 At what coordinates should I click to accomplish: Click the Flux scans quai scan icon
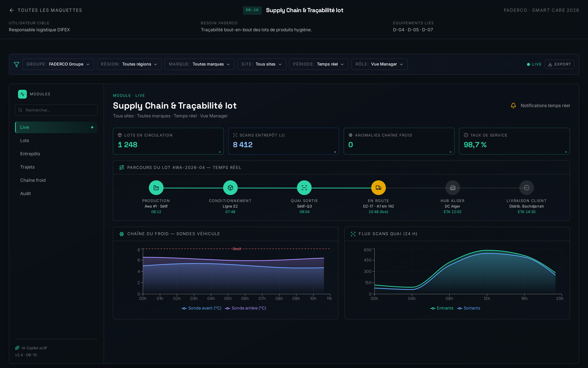point(353,234)
